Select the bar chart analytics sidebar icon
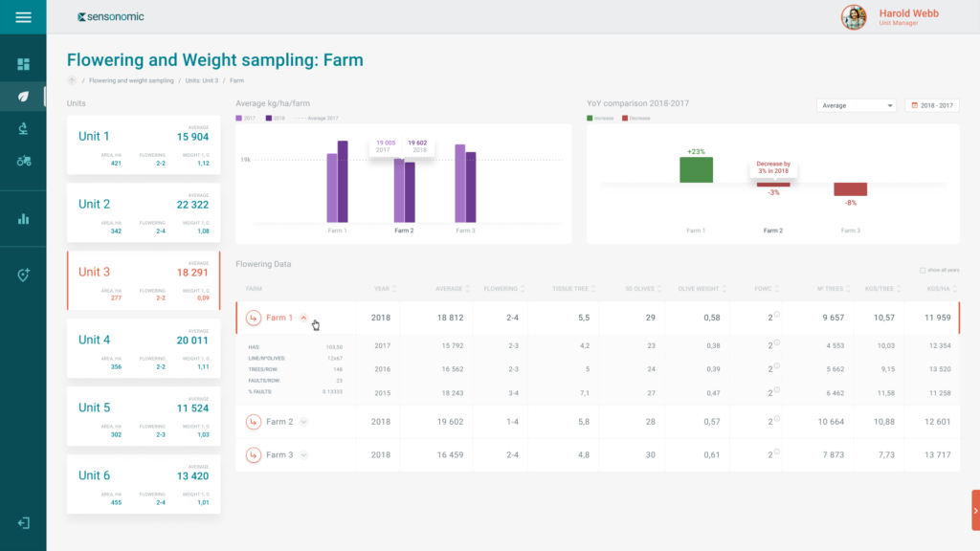980x551 pixels. (24, 218)
